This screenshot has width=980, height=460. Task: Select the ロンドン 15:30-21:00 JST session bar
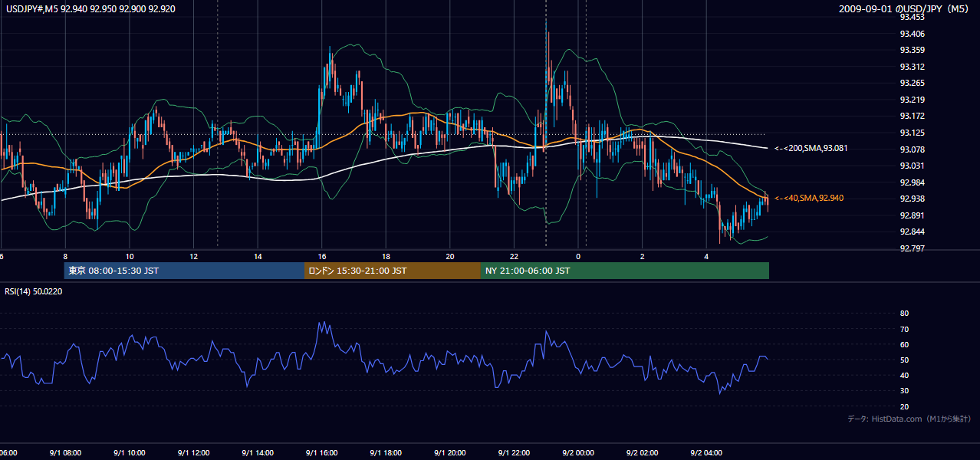[393, 271]
